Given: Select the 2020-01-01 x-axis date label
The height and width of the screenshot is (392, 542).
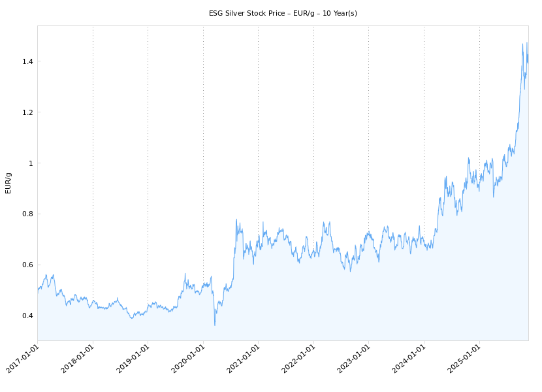Looking at the screenshot, I should pyautogui.click(x=189, y=360).
